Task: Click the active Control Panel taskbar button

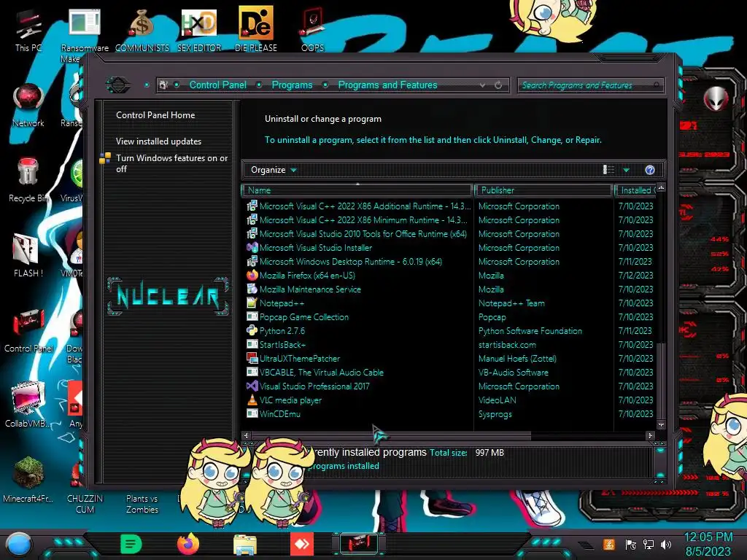Action: 359,544
